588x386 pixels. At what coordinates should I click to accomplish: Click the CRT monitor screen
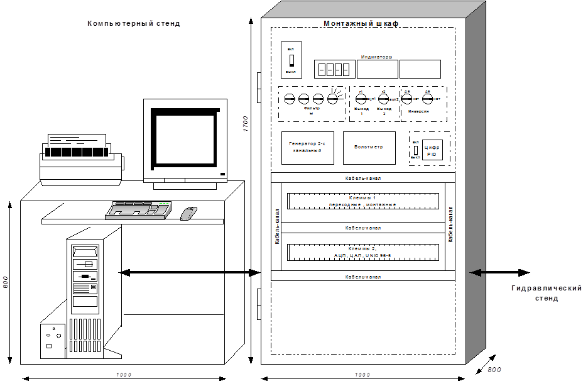(x=185, y=141)
